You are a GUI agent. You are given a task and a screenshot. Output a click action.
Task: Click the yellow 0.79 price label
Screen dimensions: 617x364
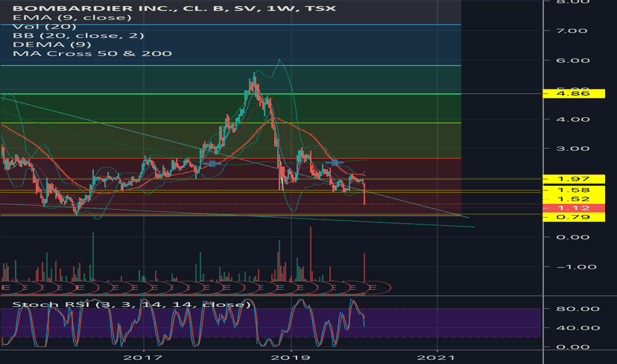574,217
